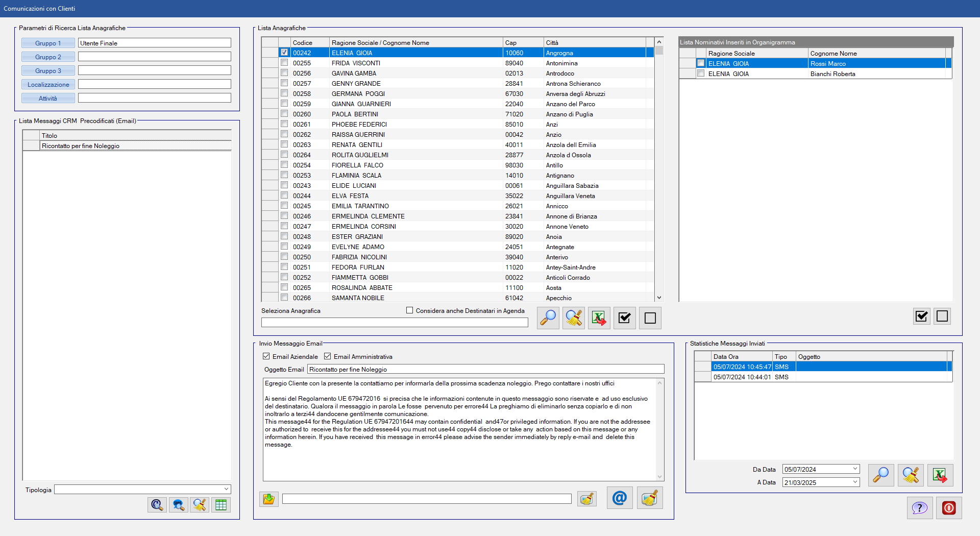Click the send email @ button
The width and height of the screenshot is (980, 536).
(620, 498)
